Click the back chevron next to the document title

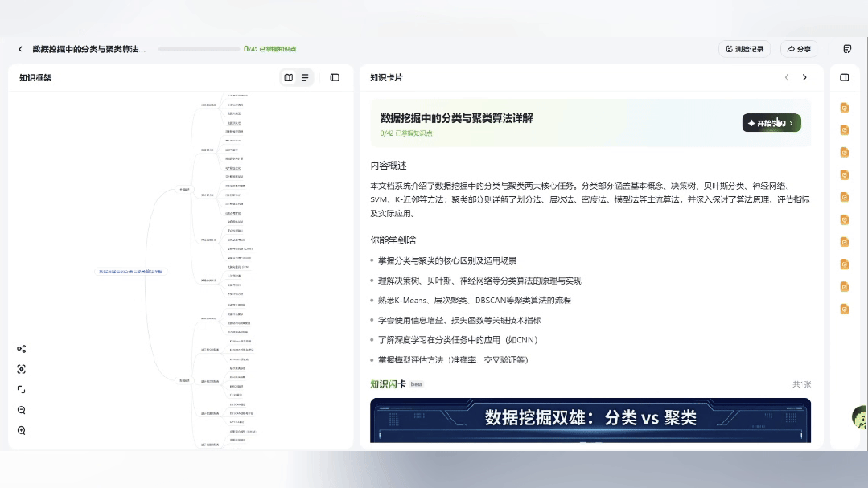[x=20, y=49]
